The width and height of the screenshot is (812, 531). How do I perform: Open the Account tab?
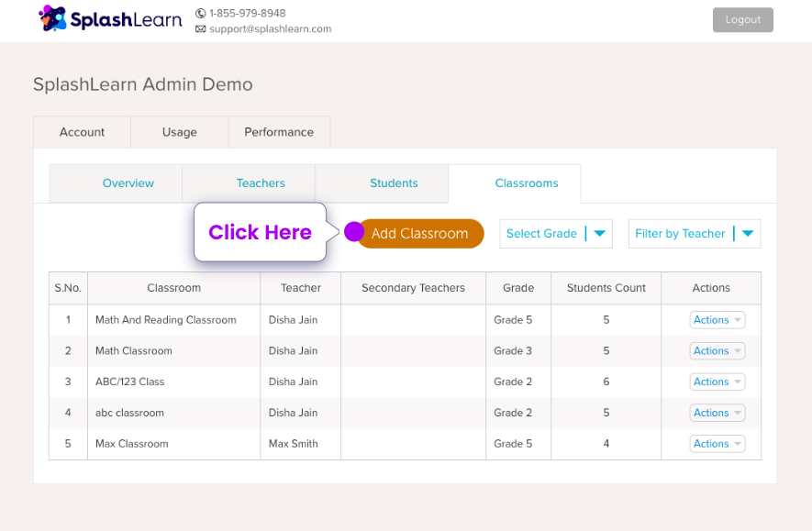[82, 132]
